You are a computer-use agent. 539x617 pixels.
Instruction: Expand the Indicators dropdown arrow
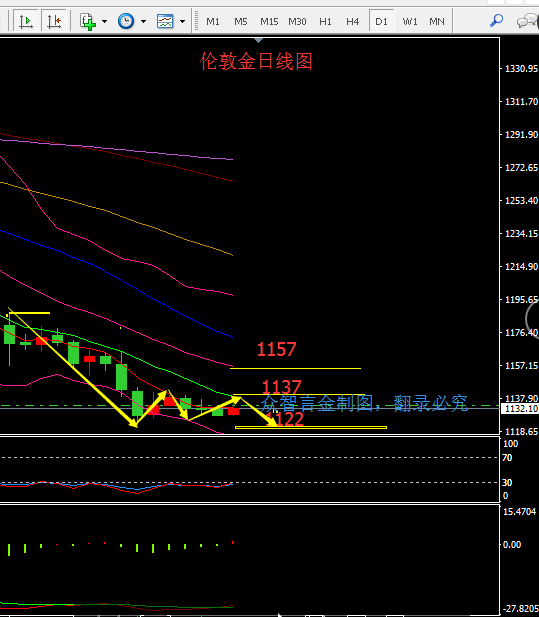104,21
